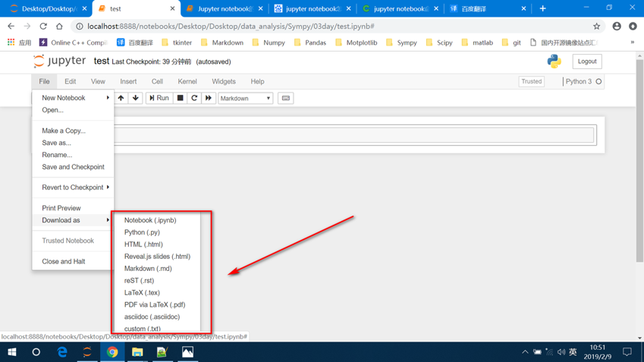The image size is (644, 362).
Task: Reload the page in Chrome
Action: (43, 27)
